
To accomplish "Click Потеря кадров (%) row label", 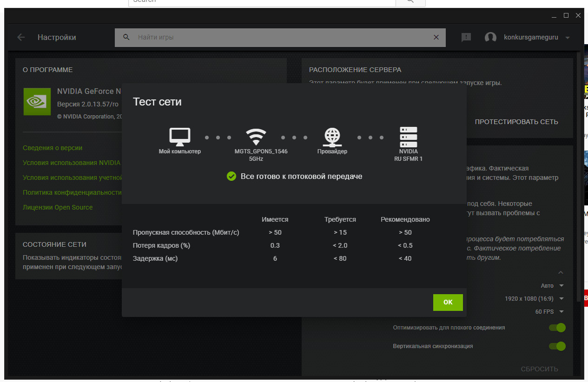I will click(162, 245).
